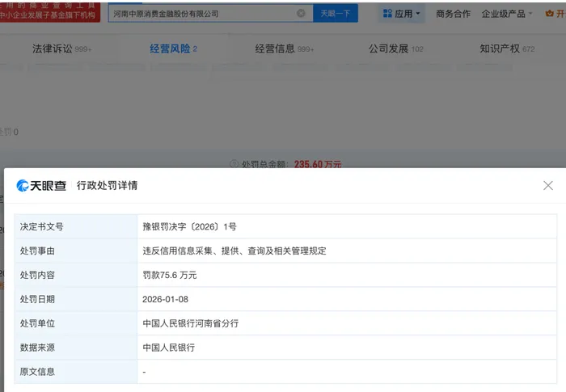Switch to the 经营风险 tab
This screenshot has width=566, height=392.
[174, 48]
